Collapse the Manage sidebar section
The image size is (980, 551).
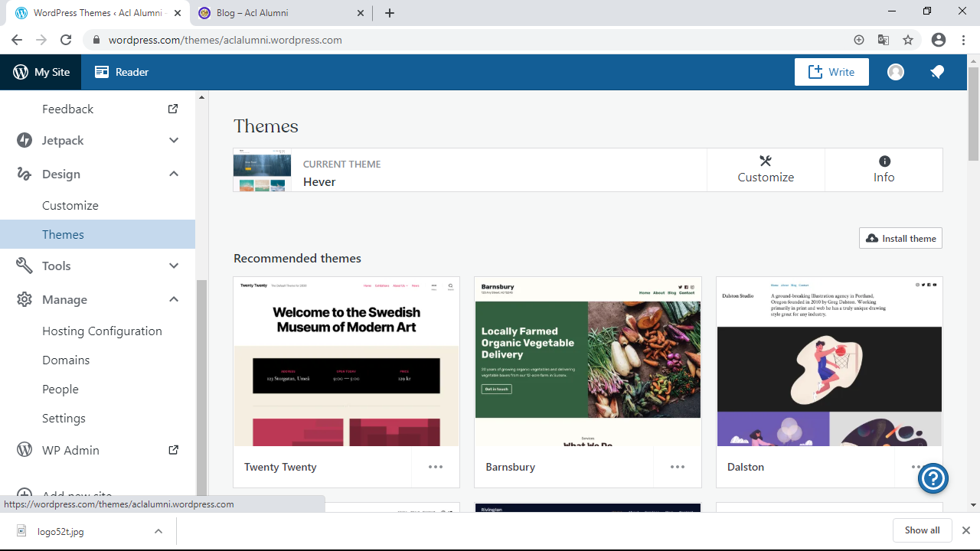pyautogui.click(x=174, y=299)
